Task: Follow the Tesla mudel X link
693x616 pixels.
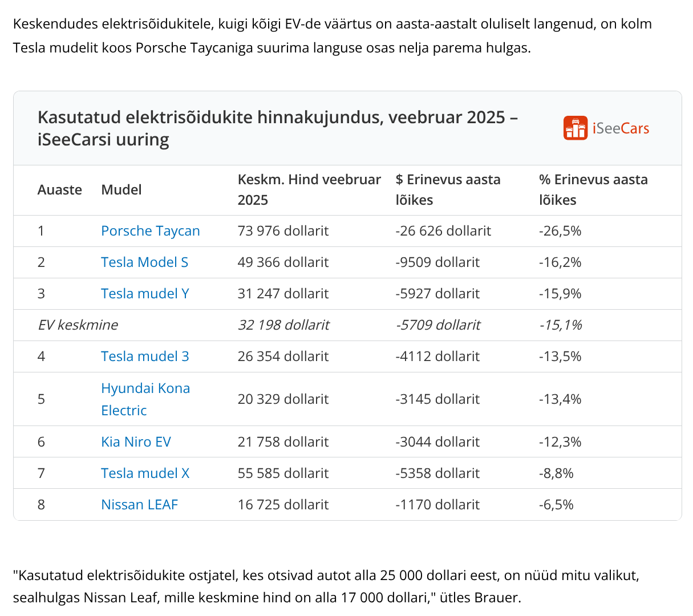Action: tap(145, 473)
